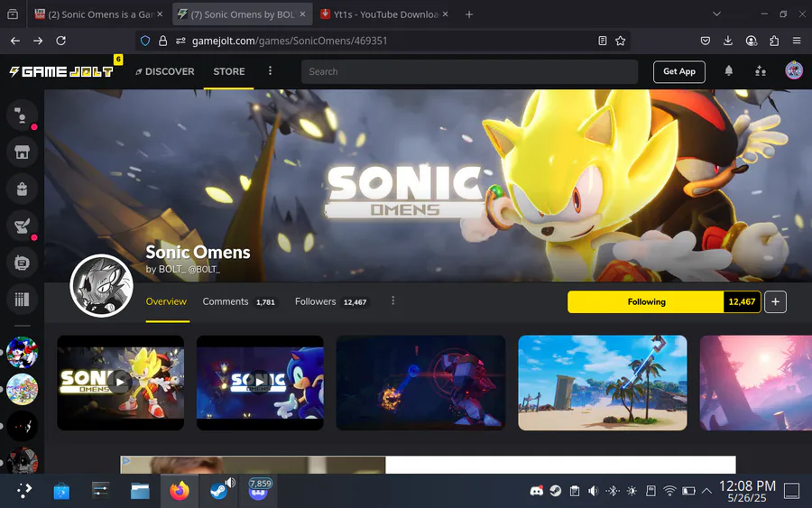Viewport: 812px width, 508px height.
Task: Play the Super Sonic trailer video thumbnail
Action: click(x=121, y=383)
